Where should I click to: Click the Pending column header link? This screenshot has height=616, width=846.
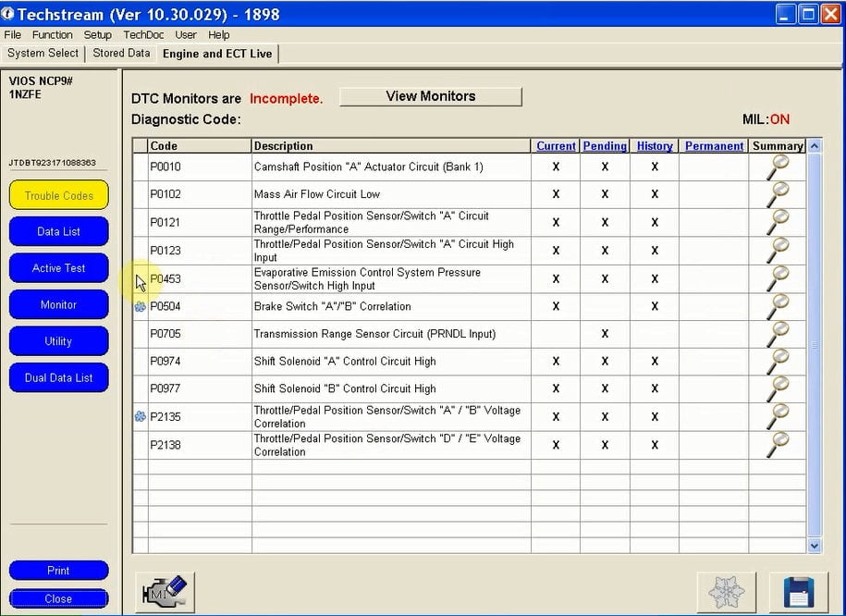click(605, 146)
